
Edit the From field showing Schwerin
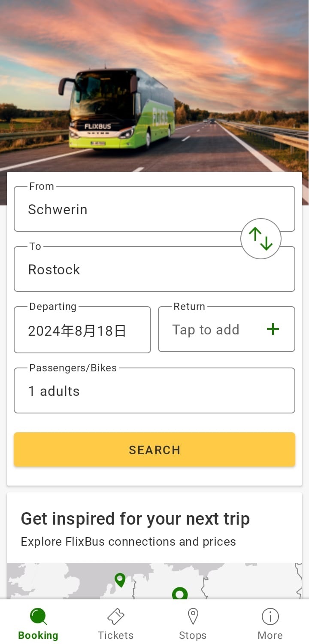pos(129,210)
